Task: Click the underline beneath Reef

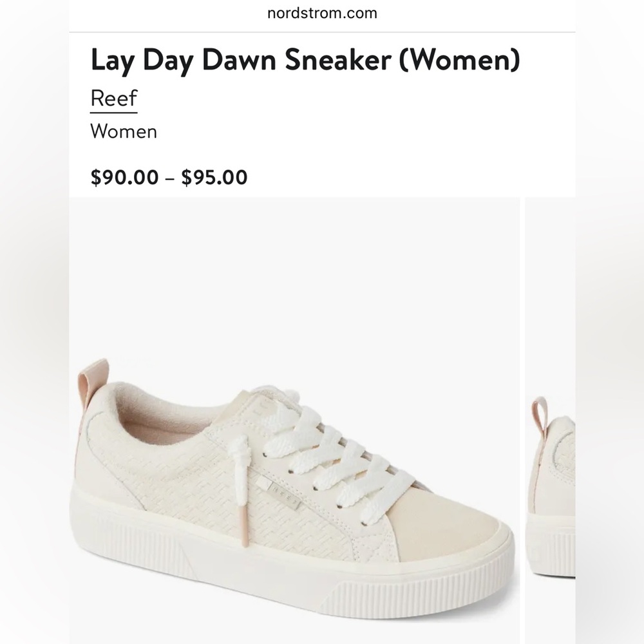Action: tap(113, 112)
